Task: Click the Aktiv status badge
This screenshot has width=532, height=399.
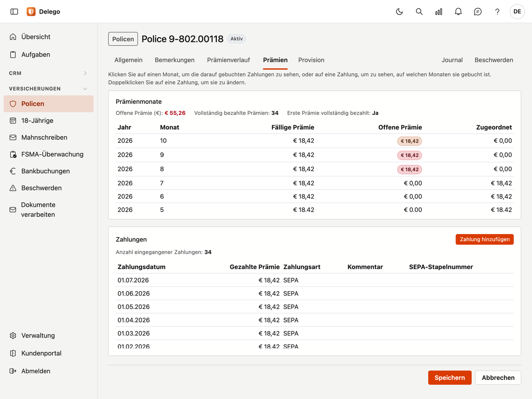Action: pos(236,39)
